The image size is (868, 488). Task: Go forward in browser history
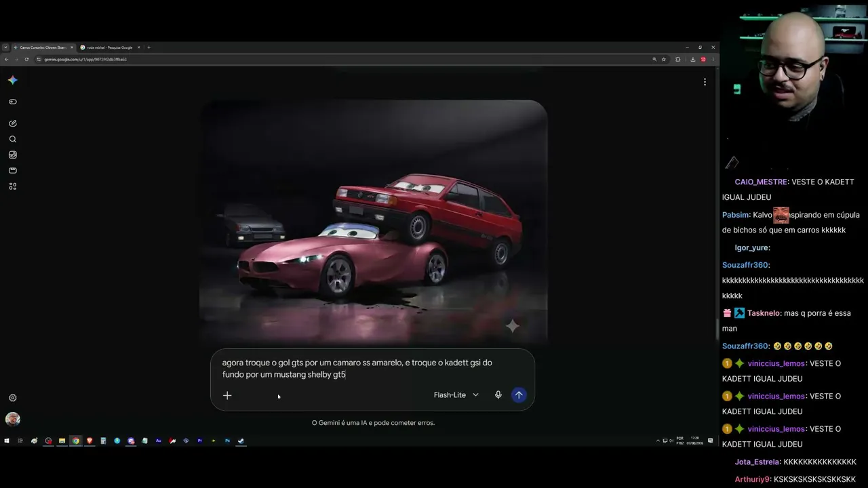pyautogui.click(x=16, y=60)
